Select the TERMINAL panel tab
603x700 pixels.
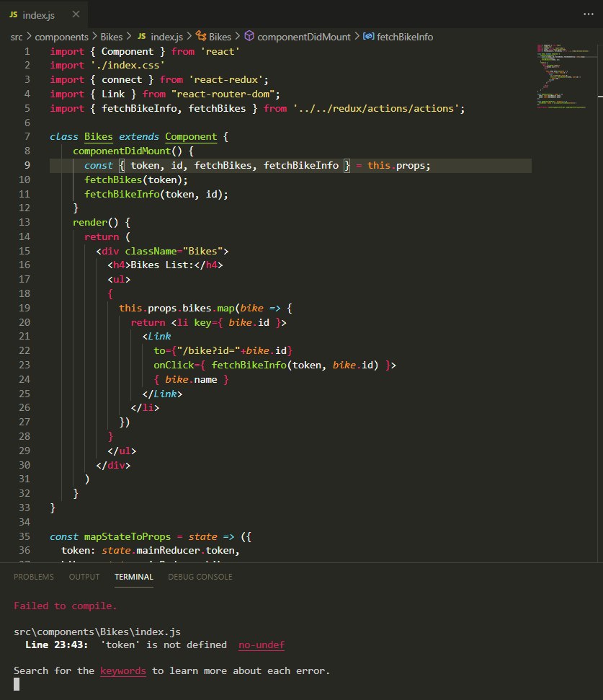point(134,577)
